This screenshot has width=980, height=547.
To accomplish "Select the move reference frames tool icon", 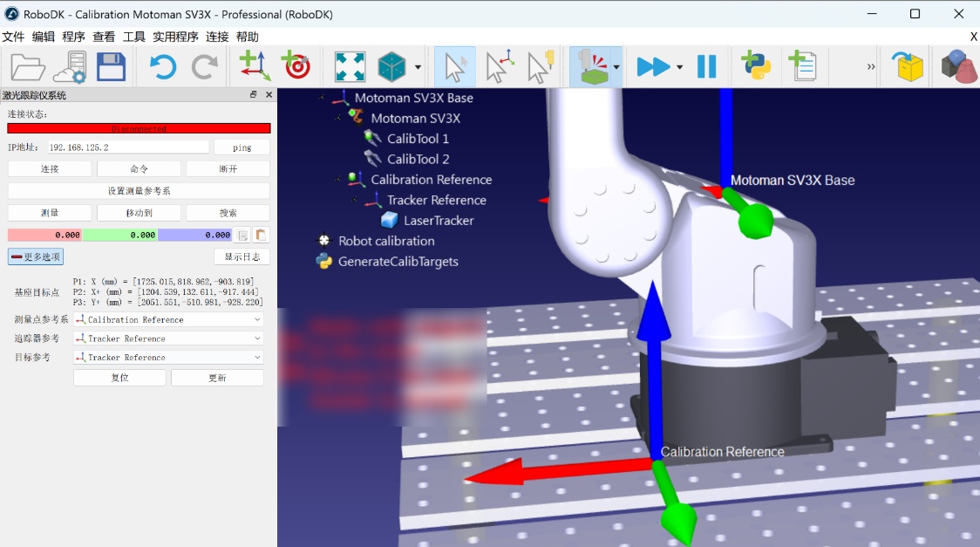I will click(x=500, y=65).
